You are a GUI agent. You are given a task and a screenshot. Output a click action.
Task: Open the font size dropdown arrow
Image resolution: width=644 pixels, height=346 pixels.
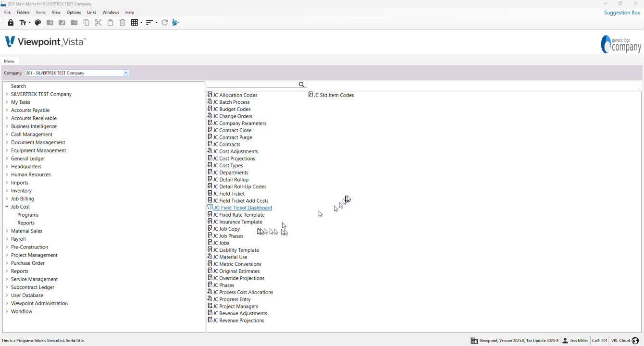coord(29,23)
